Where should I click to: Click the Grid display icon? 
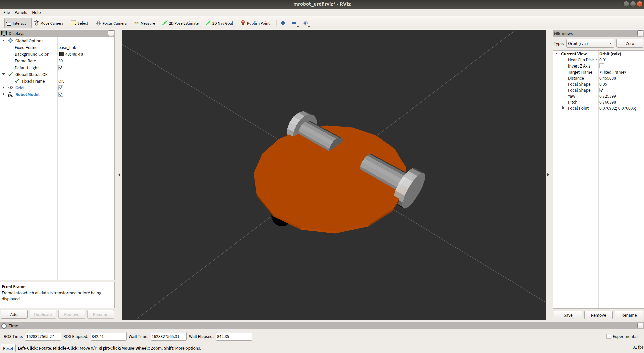click(x=11, y=88)
